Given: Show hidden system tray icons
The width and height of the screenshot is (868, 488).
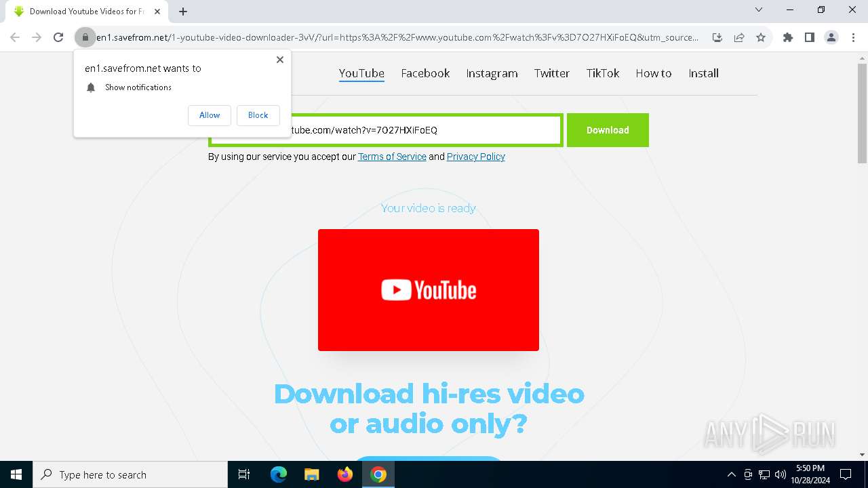Looking at the screenshot, I should tap(732, 474).
